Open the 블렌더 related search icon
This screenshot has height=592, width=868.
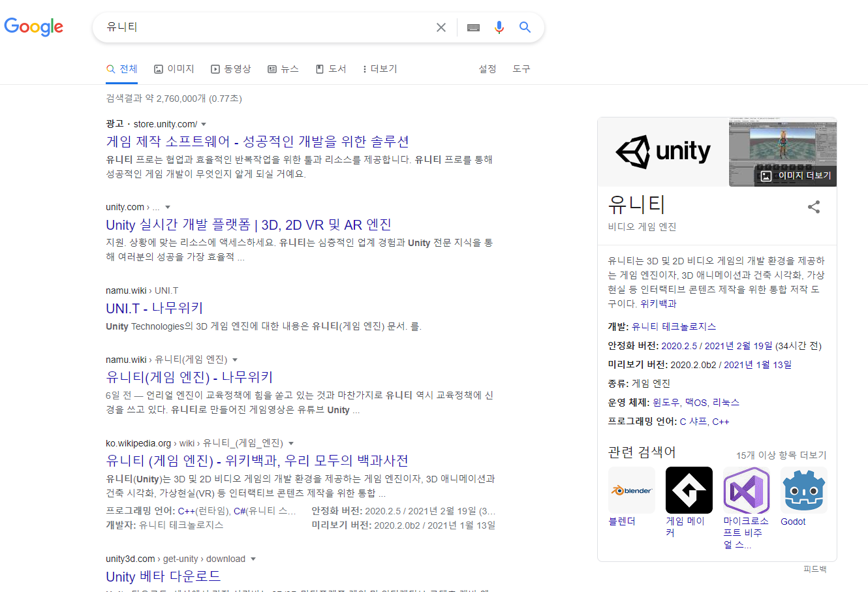632,490
